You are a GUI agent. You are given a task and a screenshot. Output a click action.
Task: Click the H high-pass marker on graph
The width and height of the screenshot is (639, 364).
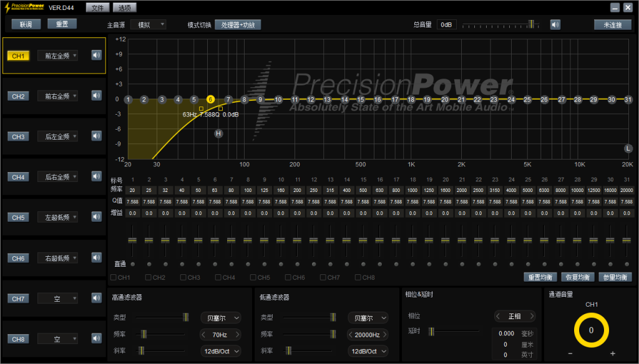[218, 133]
